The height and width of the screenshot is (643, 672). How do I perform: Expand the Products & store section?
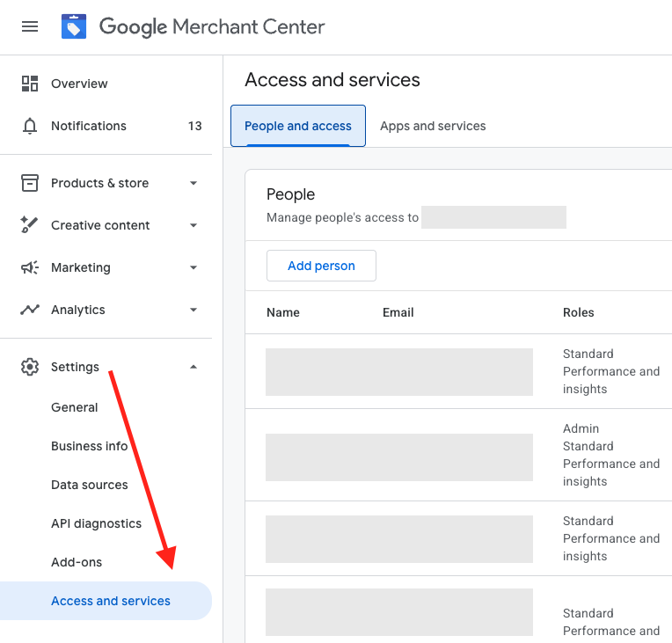tap(194, 183)
